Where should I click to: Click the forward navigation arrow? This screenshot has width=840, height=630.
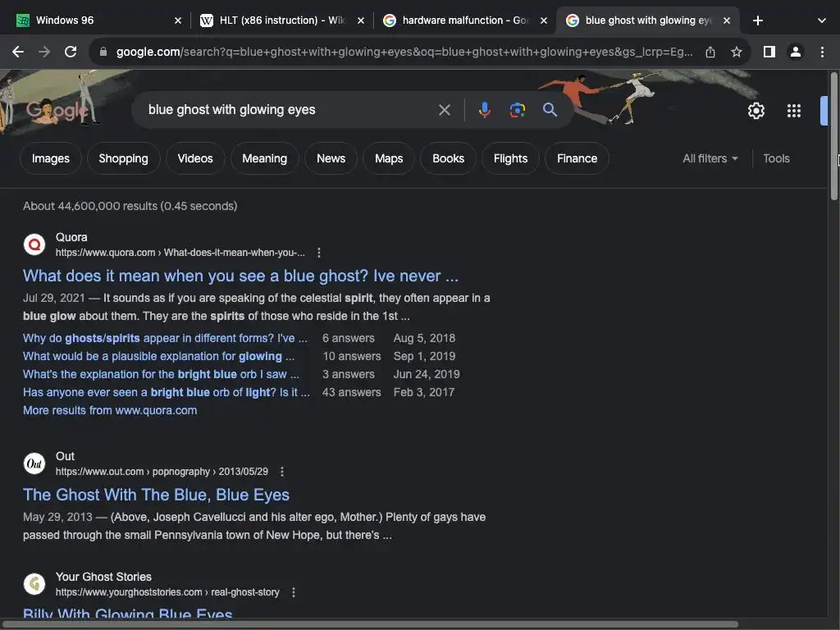pos(44,52)
